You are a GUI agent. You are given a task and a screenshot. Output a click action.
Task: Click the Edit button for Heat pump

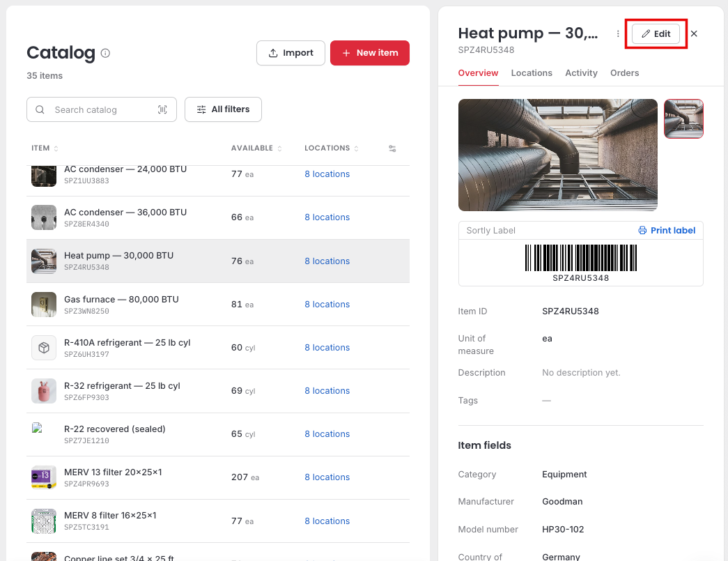point(656,34)
